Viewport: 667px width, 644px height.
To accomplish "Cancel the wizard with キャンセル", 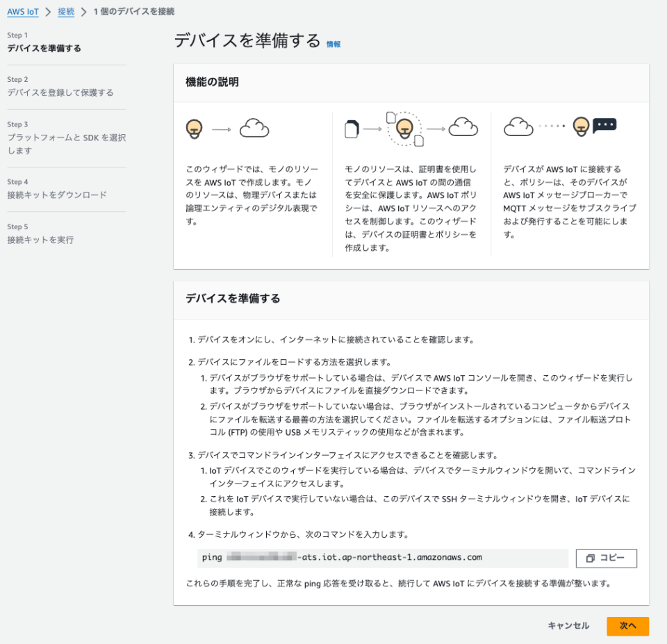I will 568,626.
